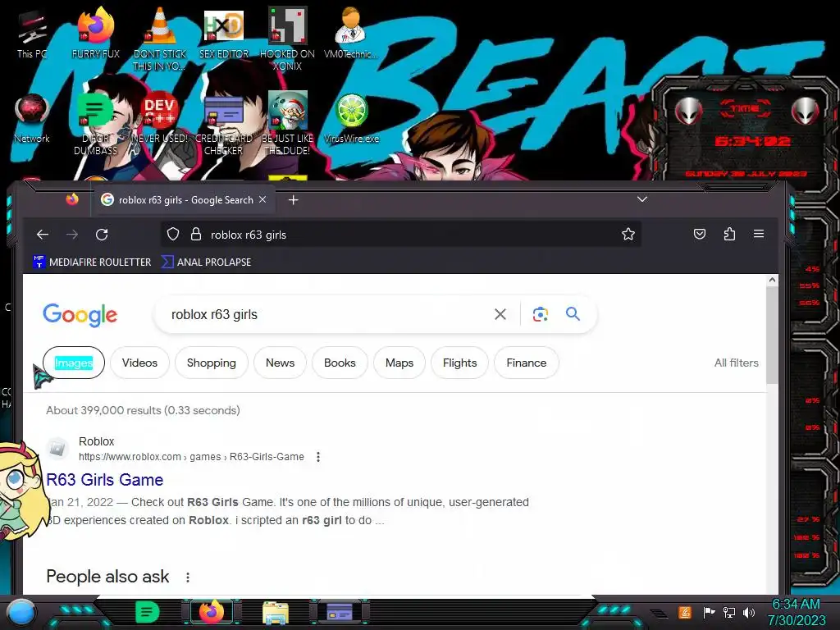
Task: Click the page vertical scrollbar thumb
Action: point(772,335)
